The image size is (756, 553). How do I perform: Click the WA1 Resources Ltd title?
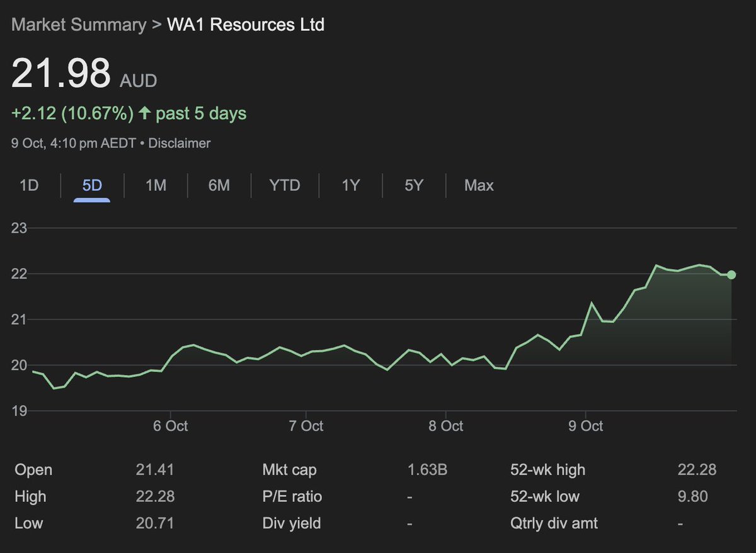(x=245, y=25)
